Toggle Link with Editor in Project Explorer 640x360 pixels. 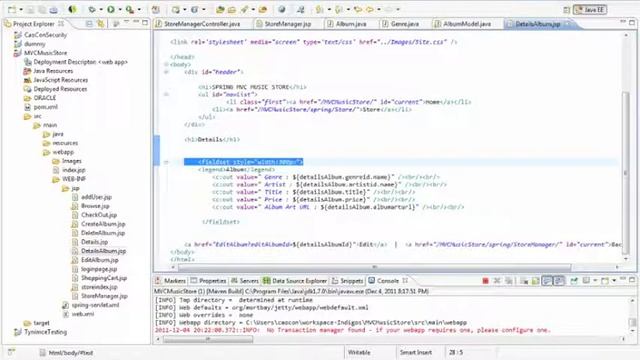tap(100, 24)
